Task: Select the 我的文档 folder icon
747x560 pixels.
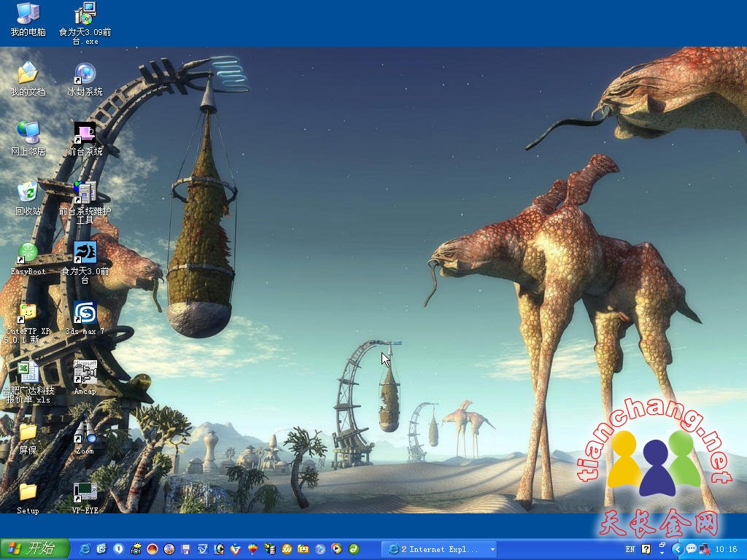Action: pyautogui.click(x=28, y=79)
